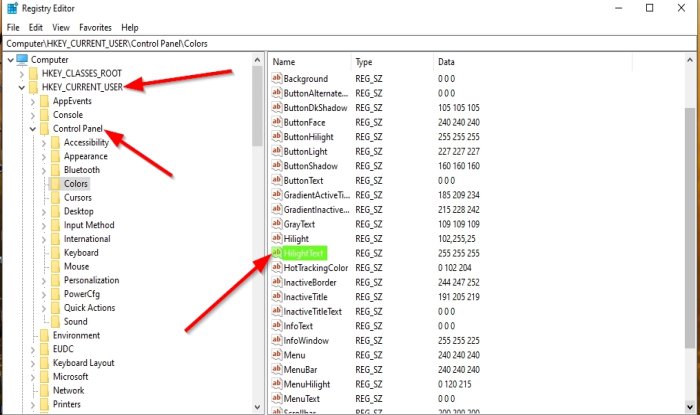
Task: Click the values pane scrollbar thumb
Action: point(690,227)
